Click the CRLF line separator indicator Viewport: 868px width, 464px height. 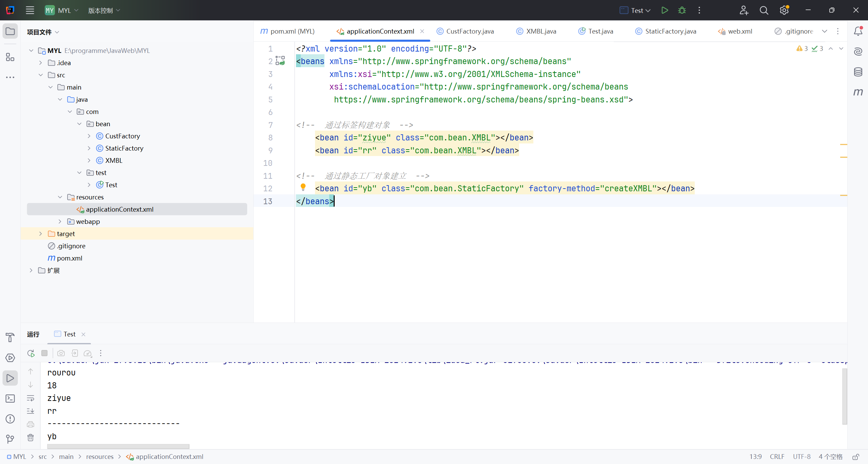point(777,457)
